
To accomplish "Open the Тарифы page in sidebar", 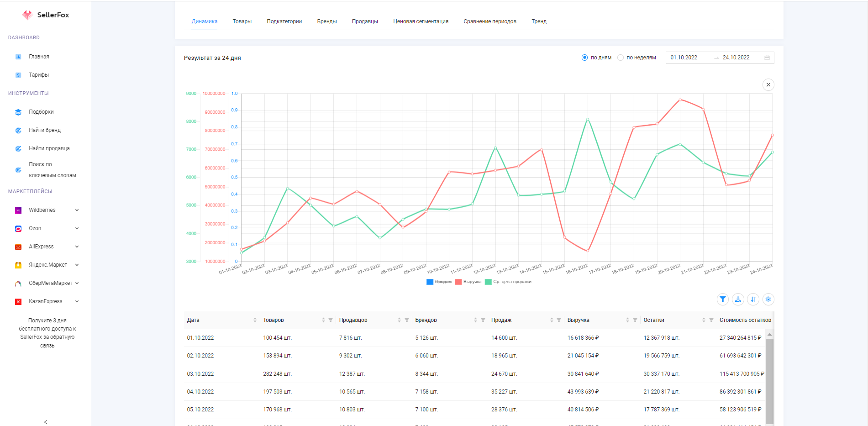I will (x=39, y=75).
